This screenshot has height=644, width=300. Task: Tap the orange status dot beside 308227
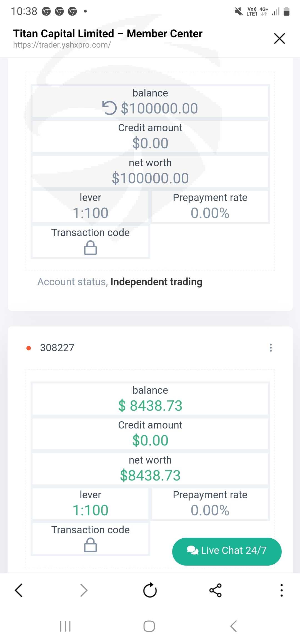click(x=29, y=348)
